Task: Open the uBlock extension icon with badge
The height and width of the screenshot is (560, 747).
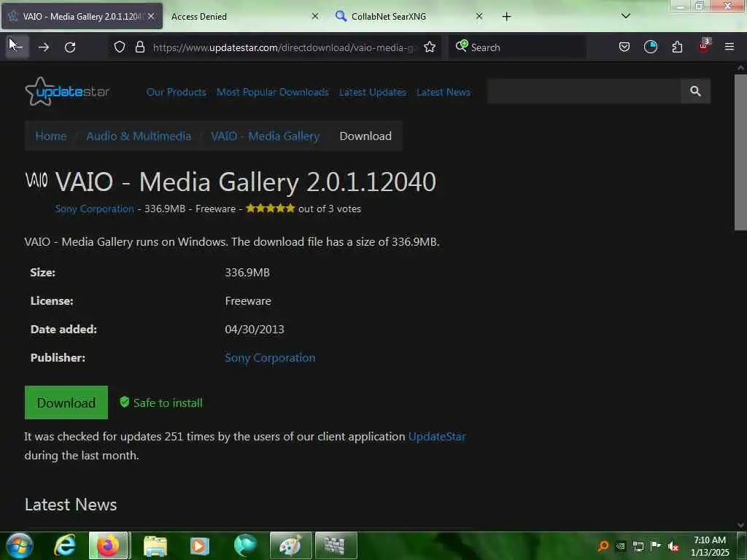Action: [704, 46]
